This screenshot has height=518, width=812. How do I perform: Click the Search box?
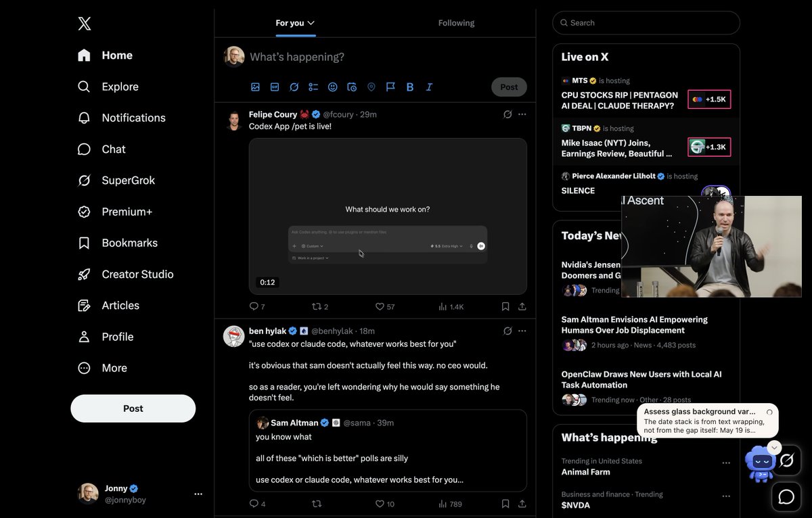646,23
